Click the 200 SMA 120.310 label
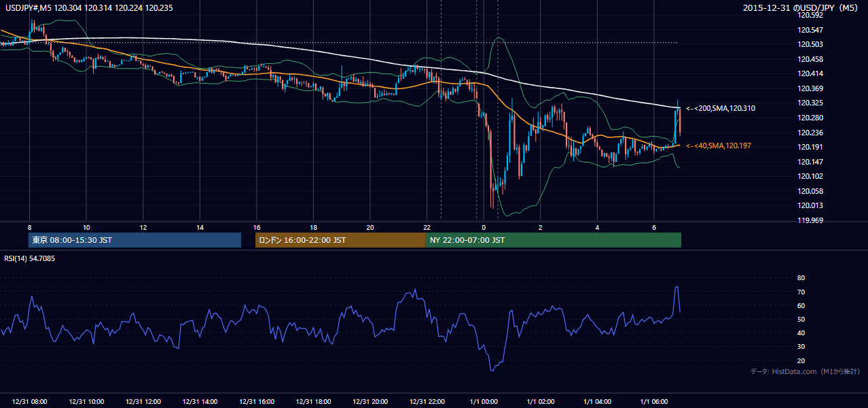Viewport: 868px width, 408px height. tap(721, 108)
